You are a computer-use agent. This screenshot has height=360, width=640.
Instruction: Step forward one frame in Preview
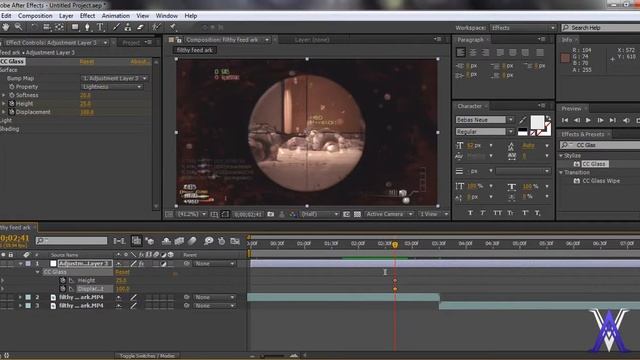600,120
